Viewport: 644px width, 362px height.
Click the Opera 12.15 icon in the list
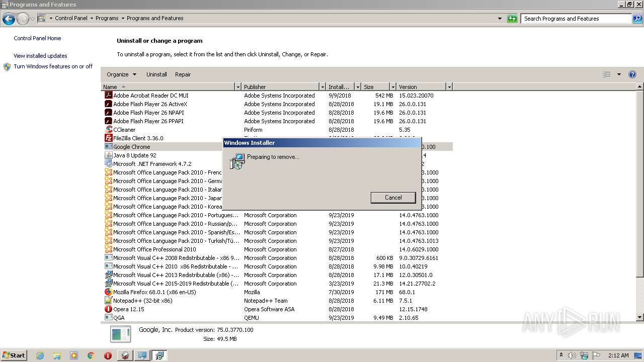[x=108, y=309]
